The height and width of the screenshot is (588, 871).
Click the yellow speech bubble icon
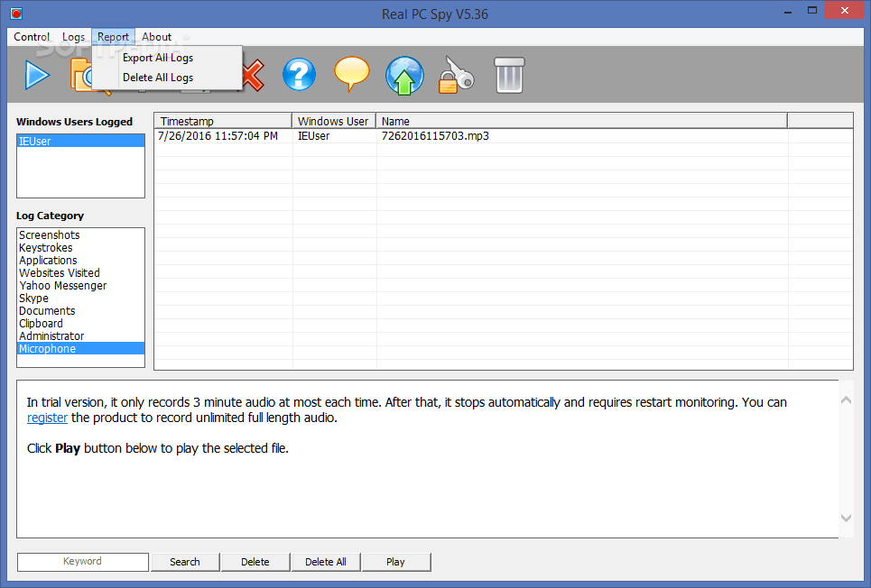(x=352, y=75)
